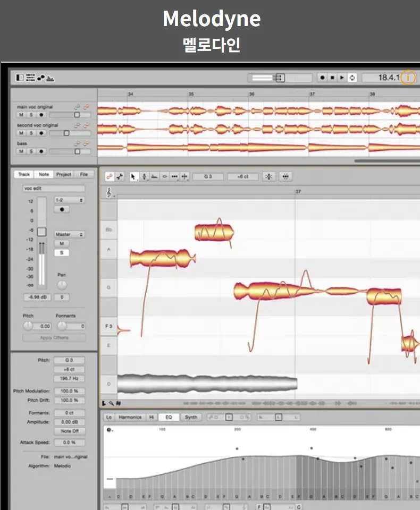Arm record on the bass track
Viewport: 420px width, 510px height.
click(41, 151)
